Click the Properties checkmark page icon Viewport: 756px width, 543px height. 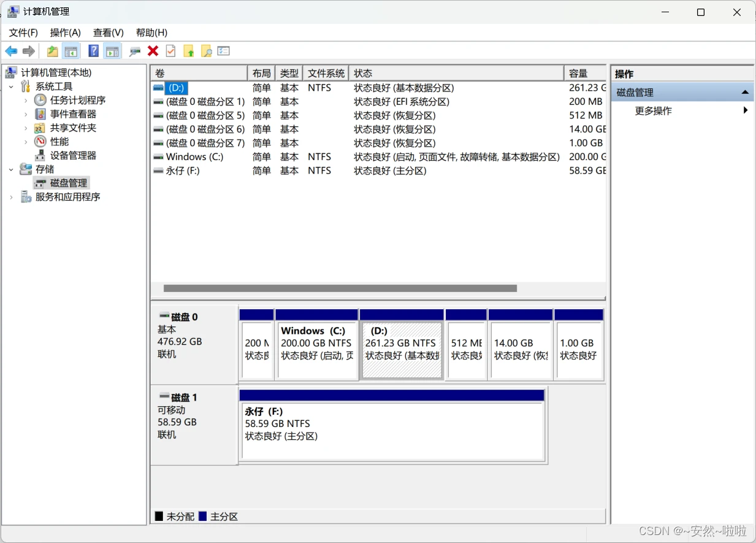(171, 51)
